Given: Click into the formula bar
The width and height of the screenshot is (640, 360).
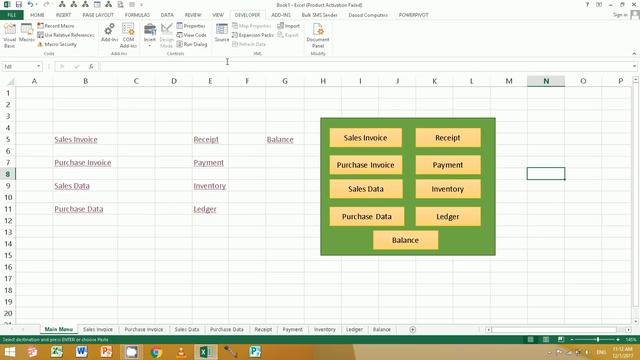Looking at the screenshot, I should (x=365, y=66).
